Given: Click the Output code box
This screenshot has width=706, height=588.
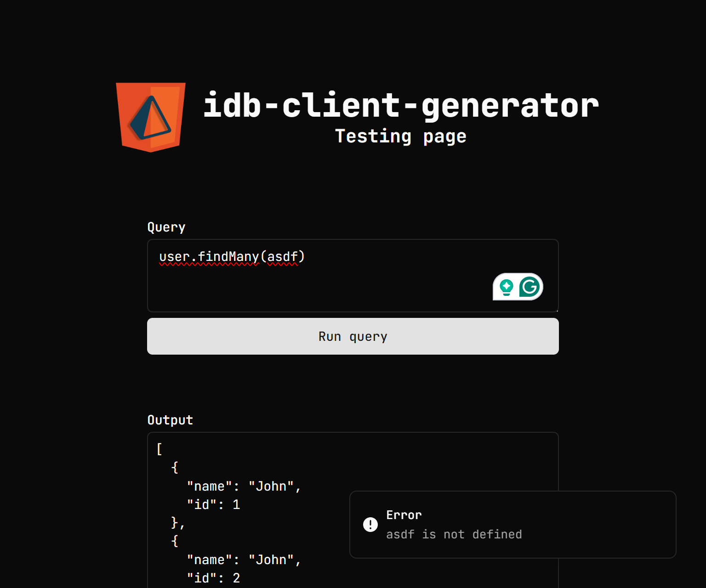Looking at the screenshot, I should 353,510.
